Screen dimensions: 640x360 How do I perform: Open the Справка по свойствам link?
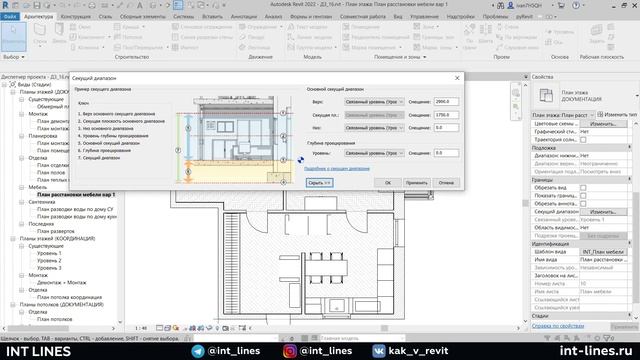[558, 326]
